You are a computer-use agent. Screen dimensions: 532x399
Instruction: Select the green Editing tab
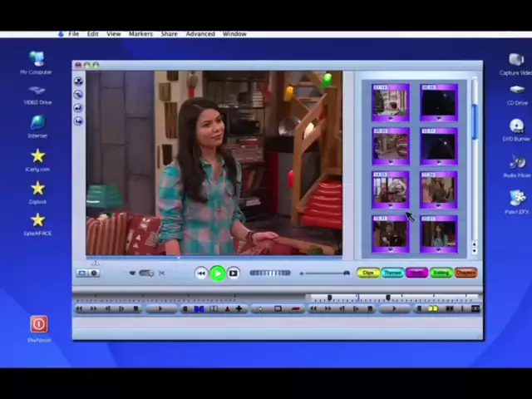(x=441, y=273)
